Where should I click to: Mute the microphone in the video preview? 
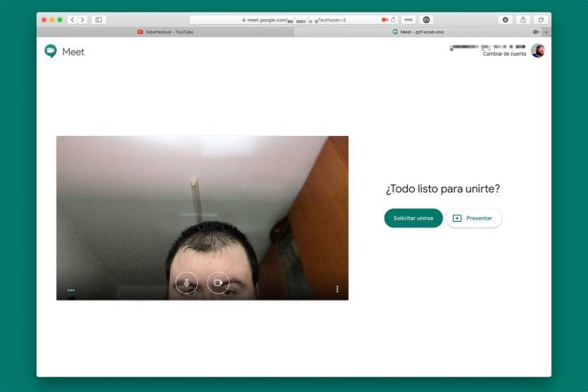pyautogui.click(x=187, y=282)
